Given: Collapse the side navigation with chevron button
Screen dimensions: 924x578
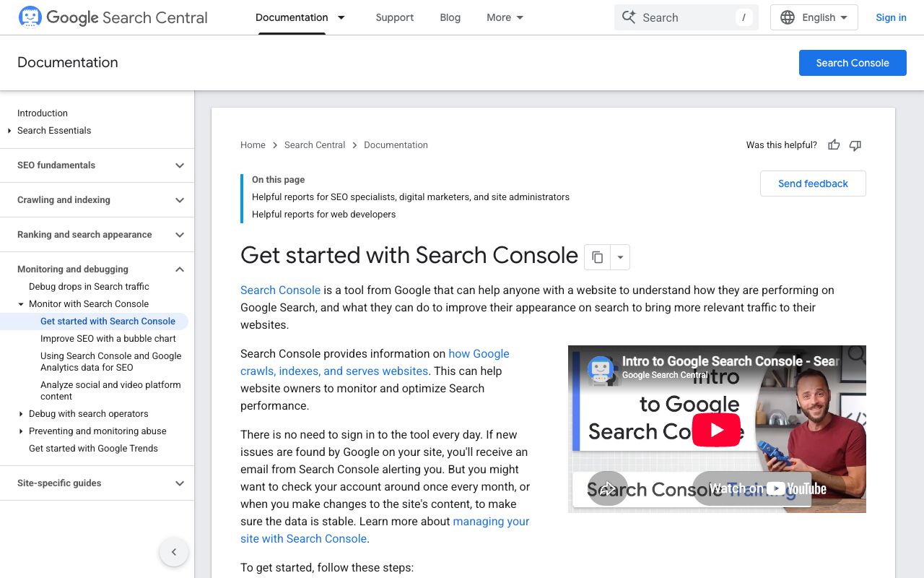Looking at the screenshot, I should click(x=174, y=552).
